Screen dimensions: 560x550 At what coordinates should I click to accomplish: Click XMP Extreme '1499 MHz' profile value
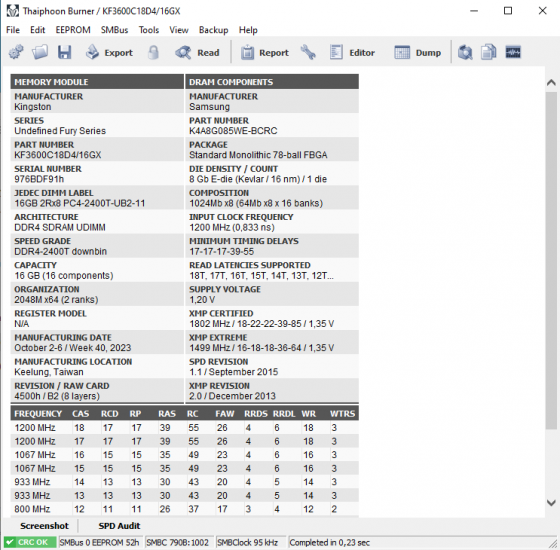tap(261, 348)
